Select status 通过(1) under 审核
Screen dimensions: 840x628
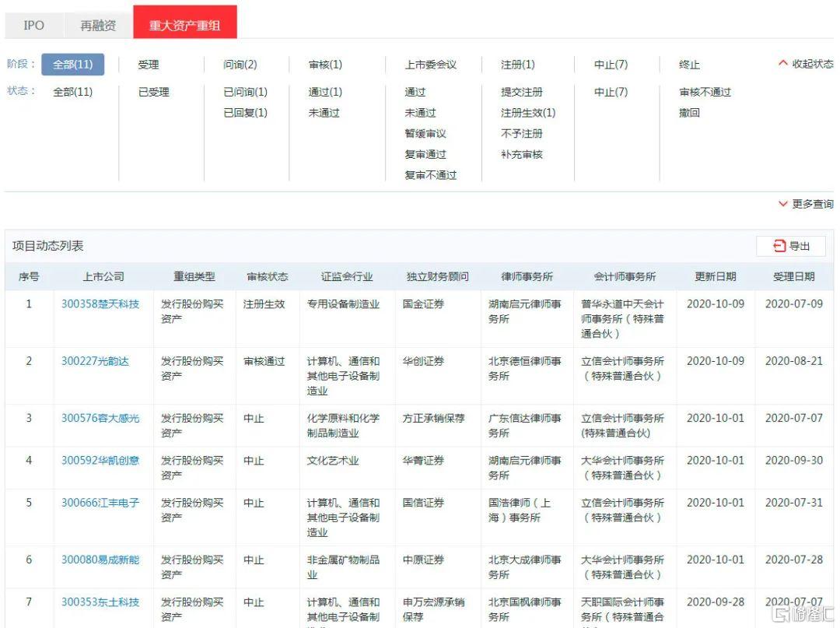[325, 92]
